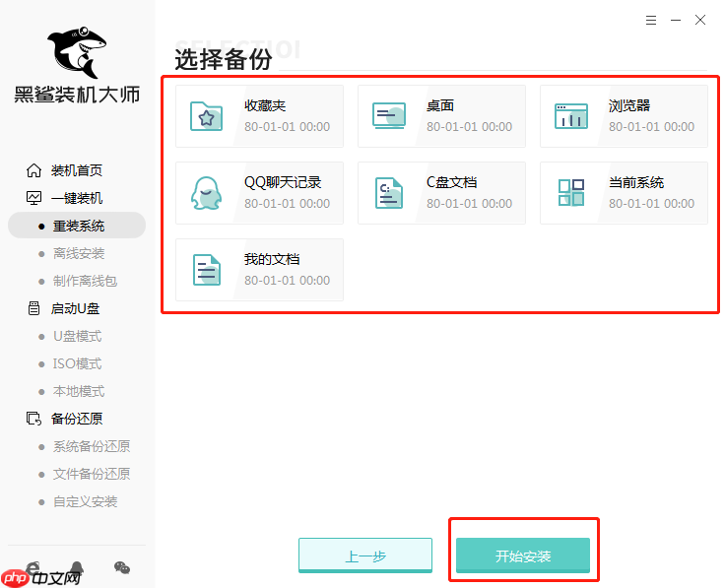Click the monitor icon beside 一键装机
725x588 pixels.
33,198
